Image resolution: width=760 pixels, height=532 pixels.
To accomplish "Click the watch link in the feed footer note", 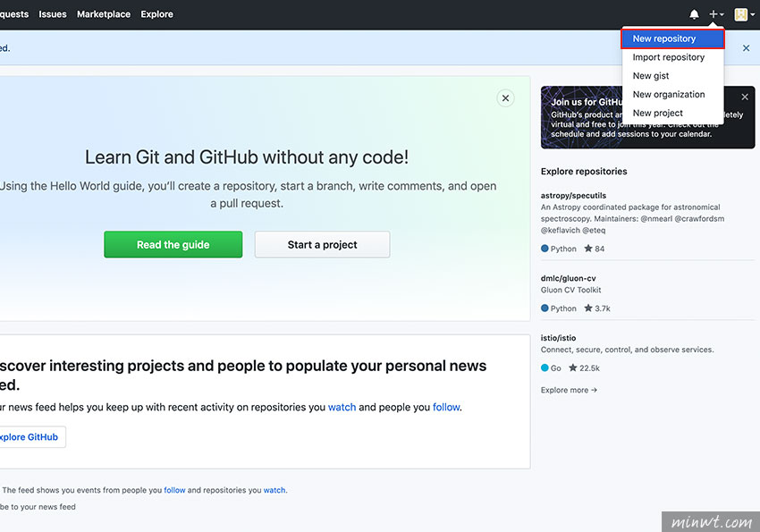I will [x=274, y=490].
